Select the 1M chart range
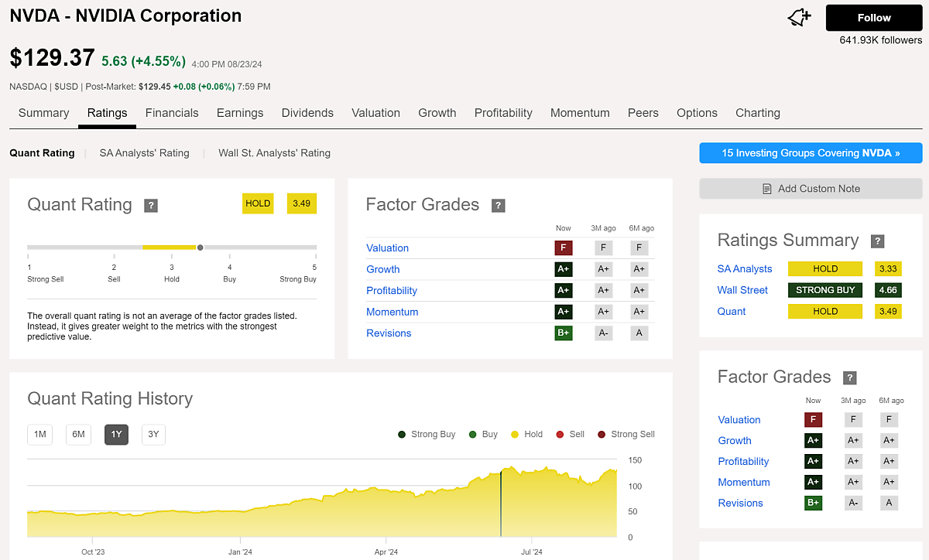The height and width of the screenshot is (560, 929). (39, 435)
